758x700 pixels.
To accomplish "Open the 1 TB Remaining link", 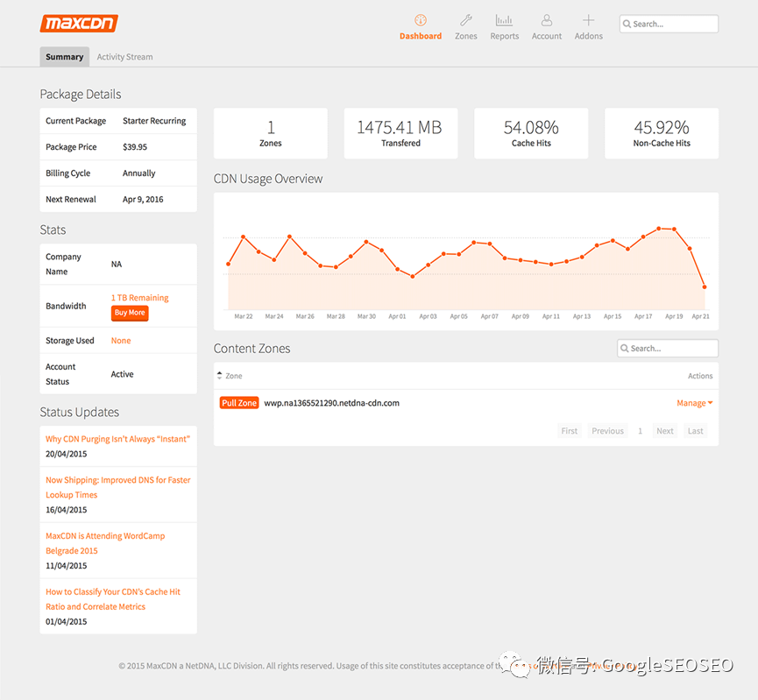I will pos(139,298).
